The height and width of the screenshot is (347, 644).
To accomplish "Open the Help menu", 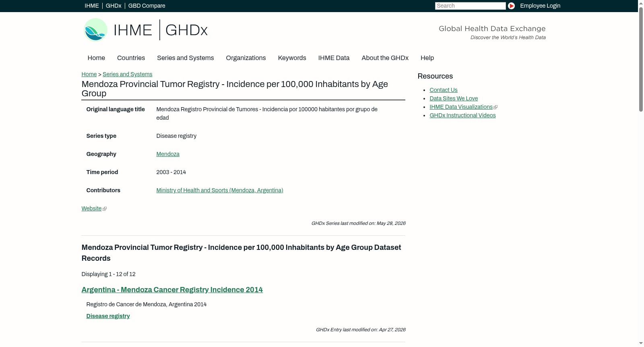I will (427, 58).
